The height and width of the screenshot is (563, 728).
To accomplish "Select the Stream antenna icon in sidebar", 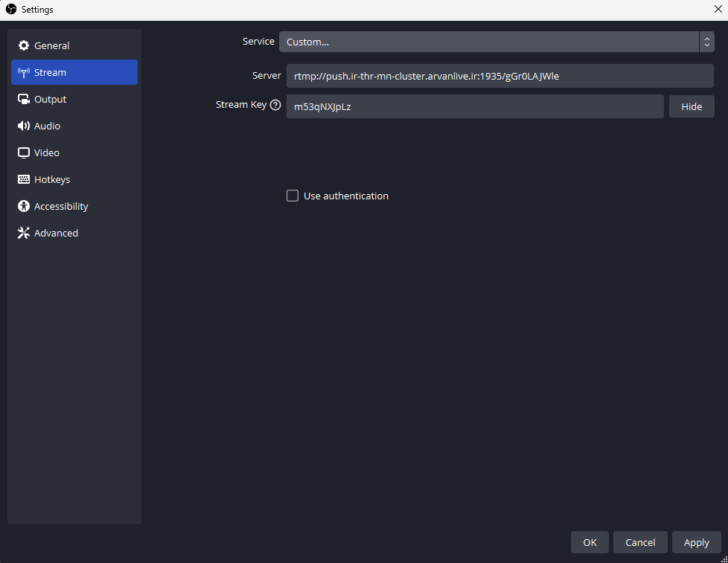I will (x=23, y=72).
